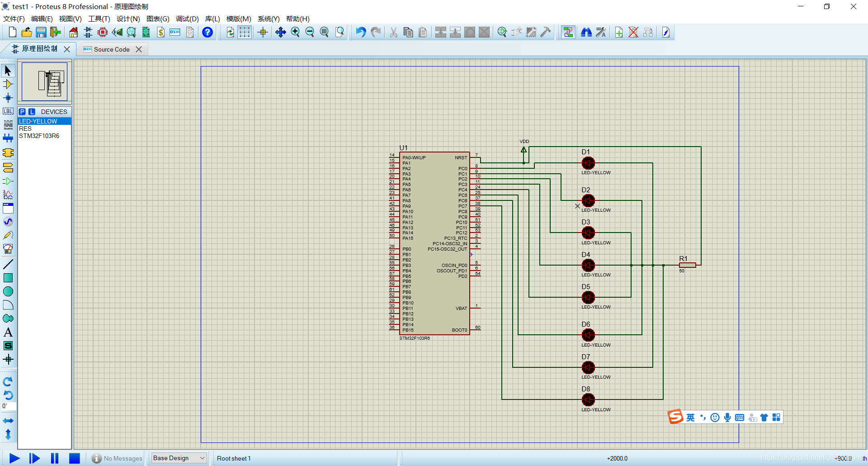Select STM32F103R6 in devices list
The image size is (868, 466).
pos(44,136)
